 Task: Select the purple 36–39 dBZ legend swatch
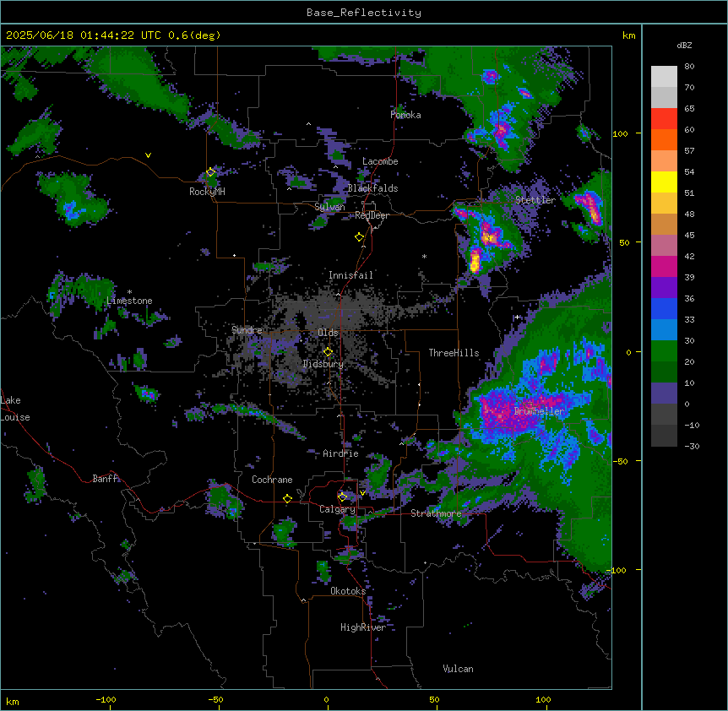pos(664,288)
